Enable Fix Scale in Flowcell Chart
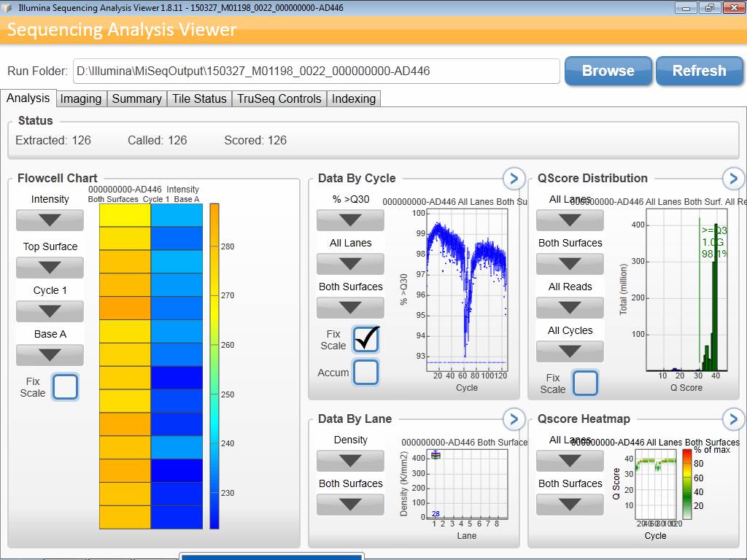This screenshot has width=747, height=560. click(x=65, y=386)
